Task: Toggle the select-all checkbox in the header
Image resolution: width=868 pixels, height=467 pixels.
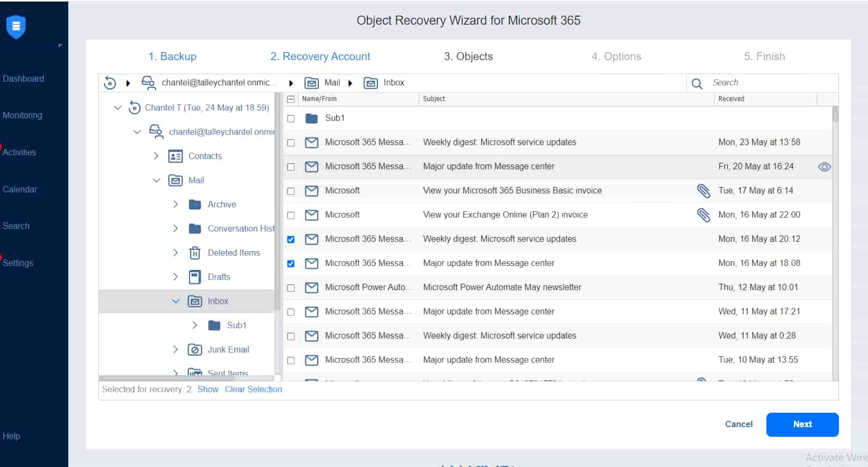Action: 291,99
